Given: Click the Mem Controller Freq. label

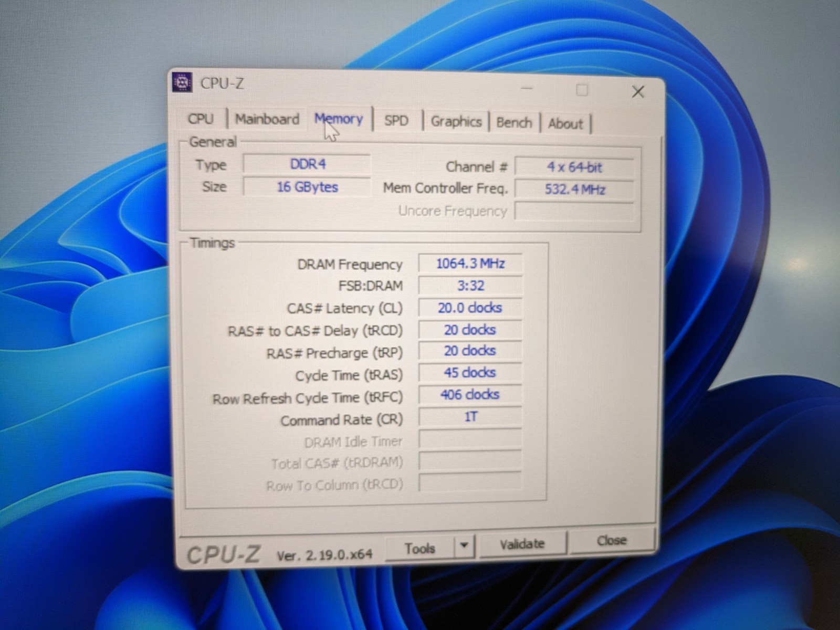Looking at the screenshot, I should 445,188.
